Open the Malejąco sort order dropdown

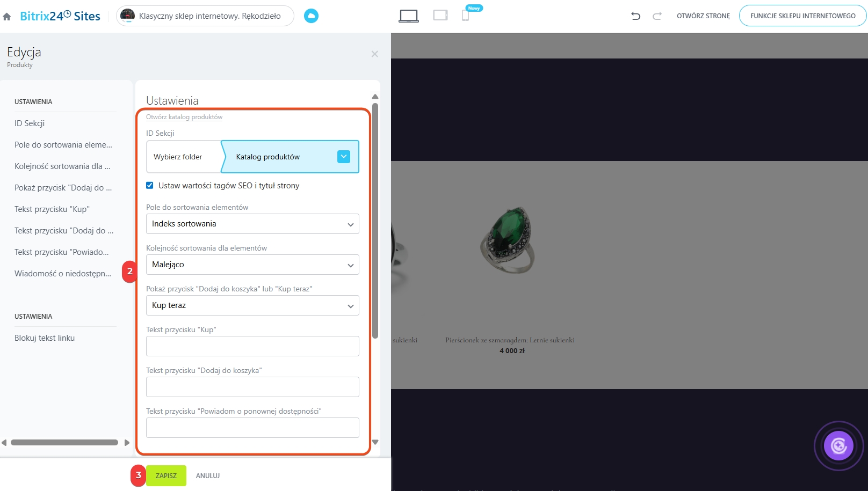(x=252, y=265)
